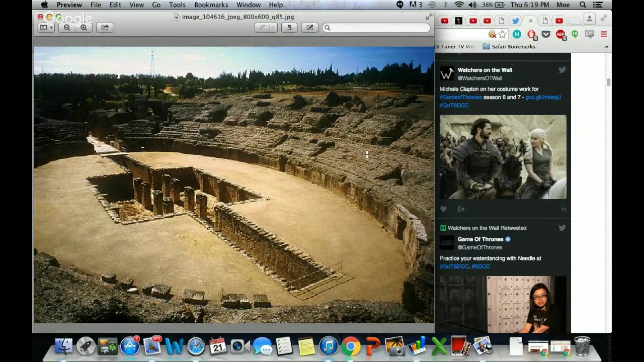Click the volume icon in menu bar
Screen dimensions: 644x362
click(472, 5)
